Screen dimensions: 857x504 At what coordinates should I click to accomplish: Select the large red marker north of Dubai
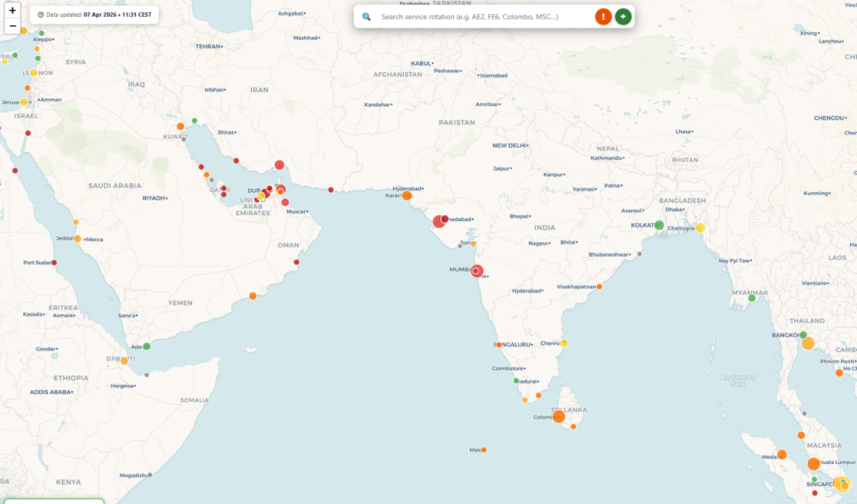(279, 165)
